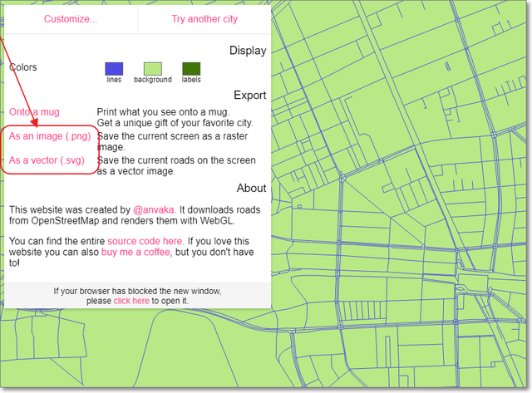Click the Colors row label
This screenshot has width=532, height=393.
[22, 67]
